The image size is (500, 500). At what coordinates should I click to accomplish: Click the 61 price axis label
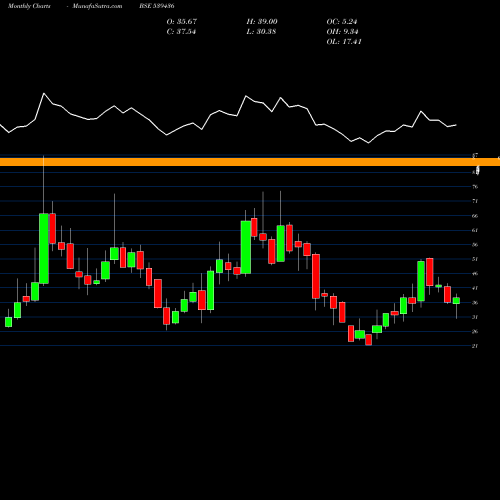(x=475, y=230)
